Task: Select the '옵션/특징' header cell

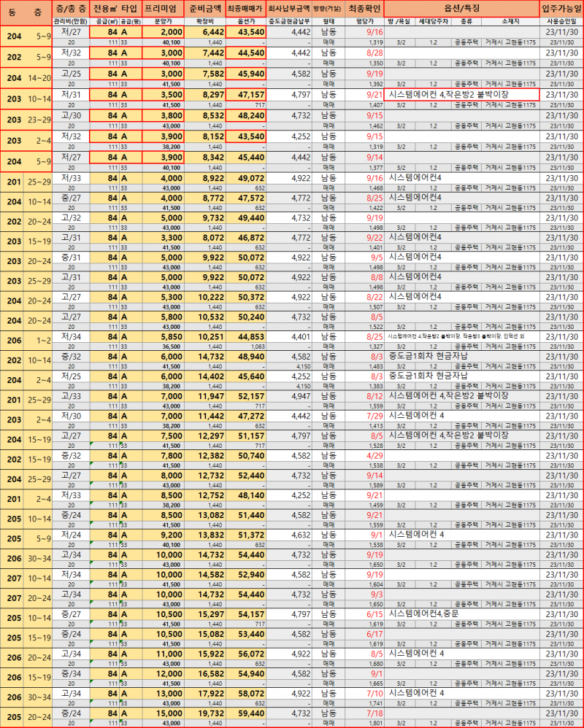Action: 462,9
